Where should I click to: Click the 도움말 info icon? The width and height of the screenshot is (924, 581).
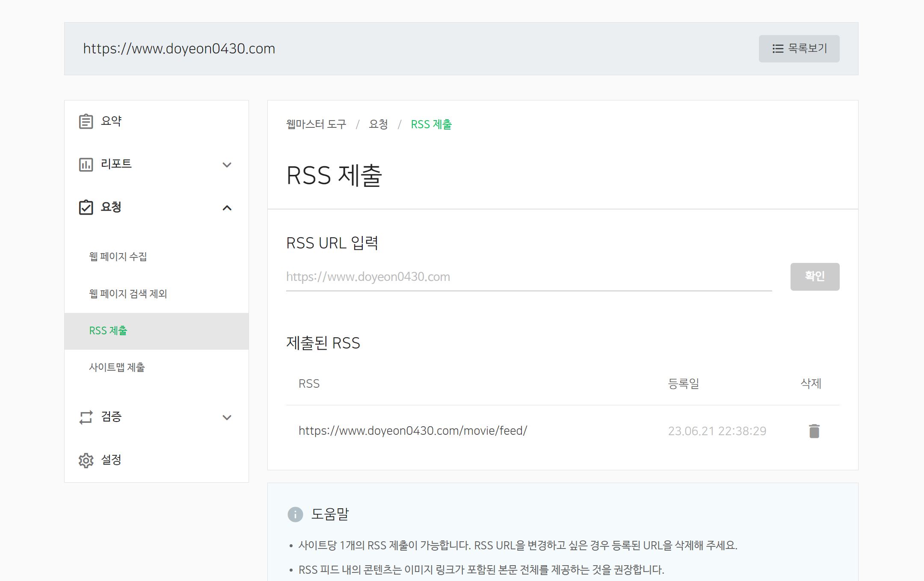[295, 514]
